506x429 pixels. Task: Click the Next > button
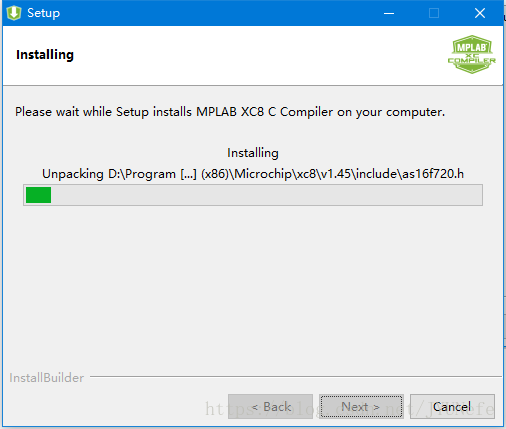(361, 407)
